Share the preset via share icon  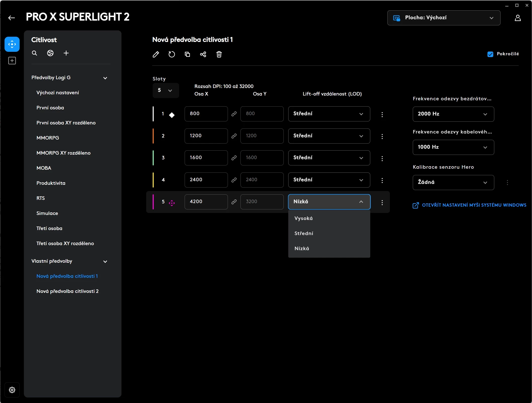click(x=203, y=54)
